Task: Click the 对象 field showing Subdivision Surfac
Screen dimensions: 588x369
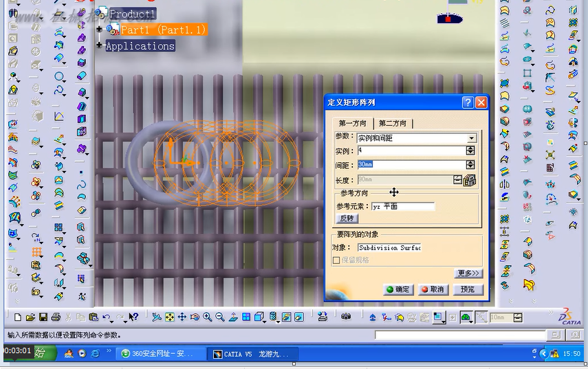Action: [389, 247]
